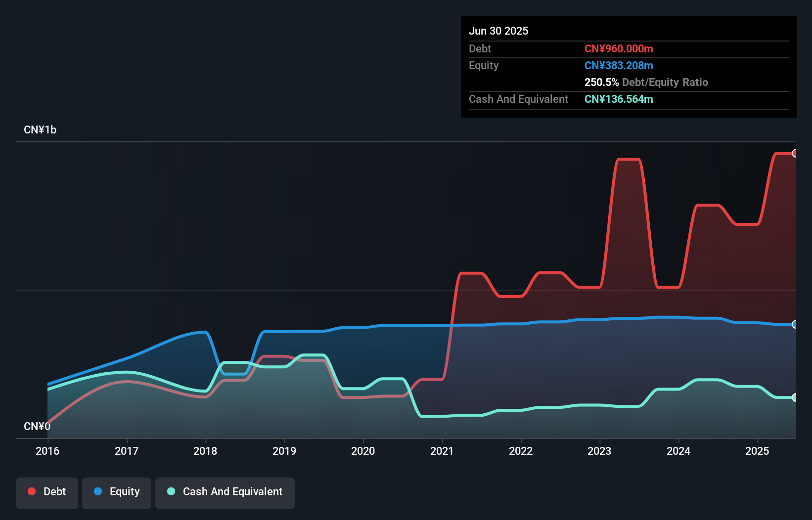Click the 2020 x-axis label

(363, 451)
